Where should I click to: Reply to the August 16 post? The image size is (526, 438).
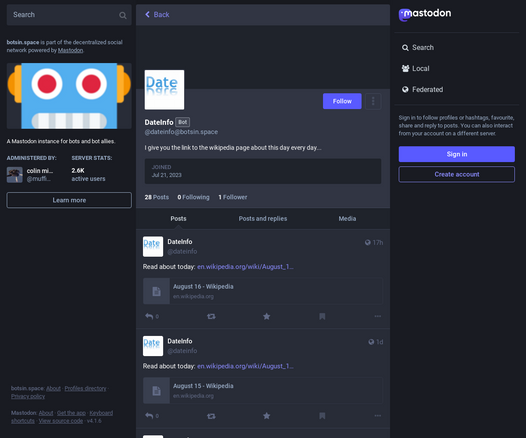[x=152, y=316]
